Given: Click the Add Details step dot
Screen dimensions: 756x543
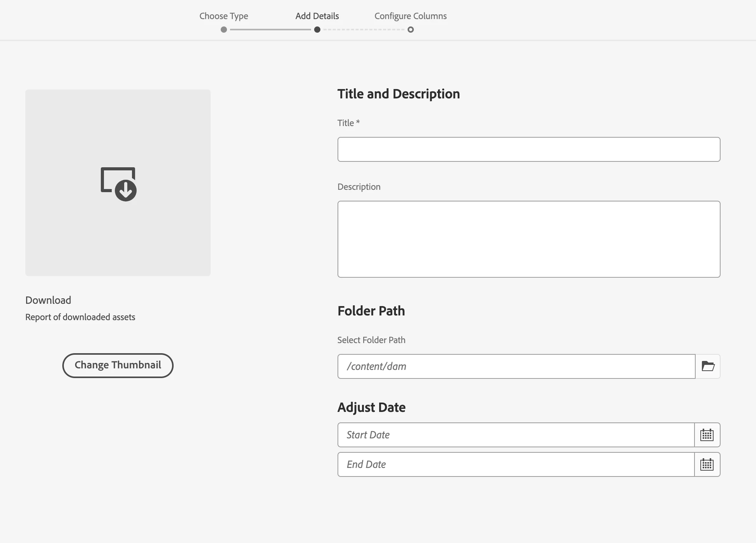Looking at the screenshot, I should [317, 30].
